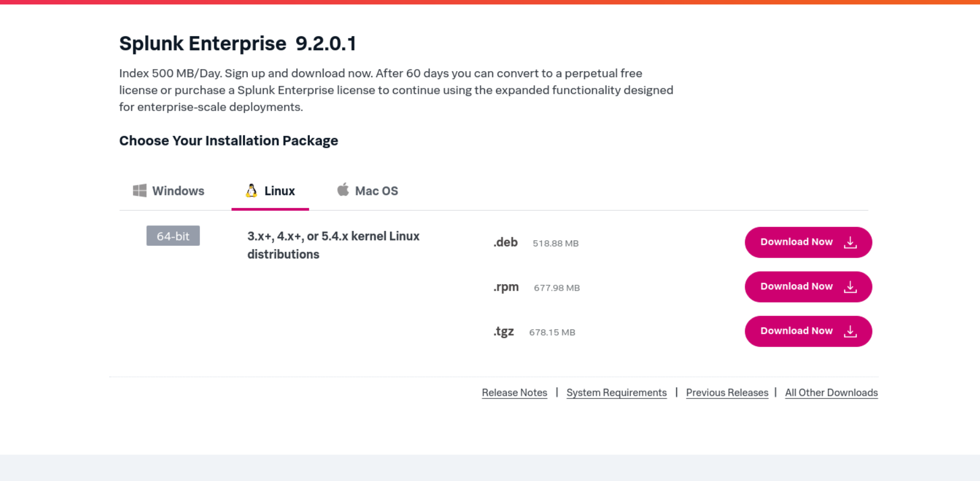The height and width of the screenshot is (481, 980).
Task: Select the '.deb' file type label
Action: (x=506, y=243)
